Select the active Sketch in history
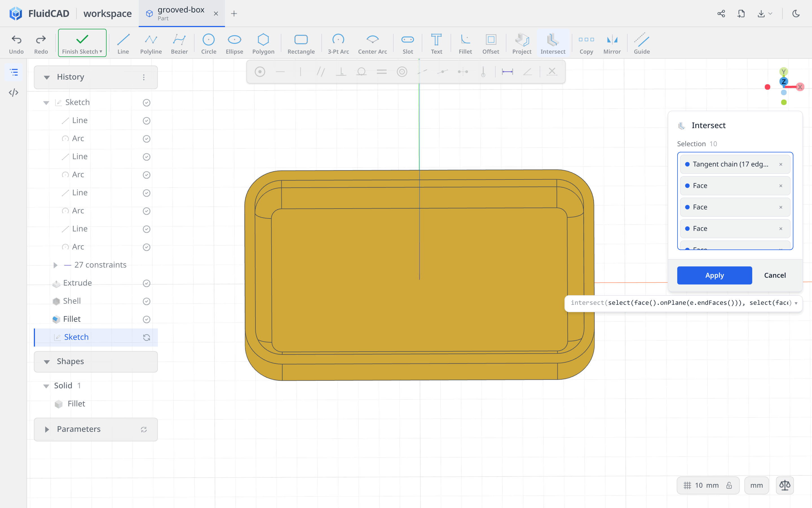 [x=96, y=337]
